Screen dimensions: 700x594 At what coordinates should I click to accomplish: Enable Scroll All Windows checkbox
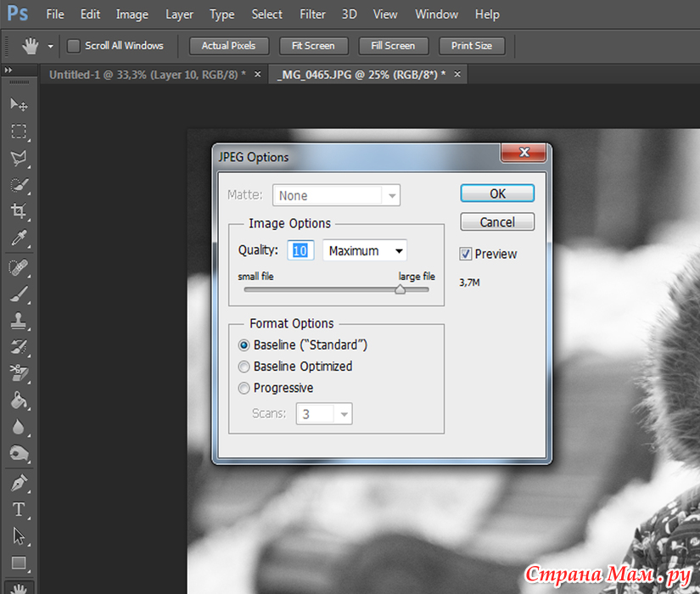(73, 46)
